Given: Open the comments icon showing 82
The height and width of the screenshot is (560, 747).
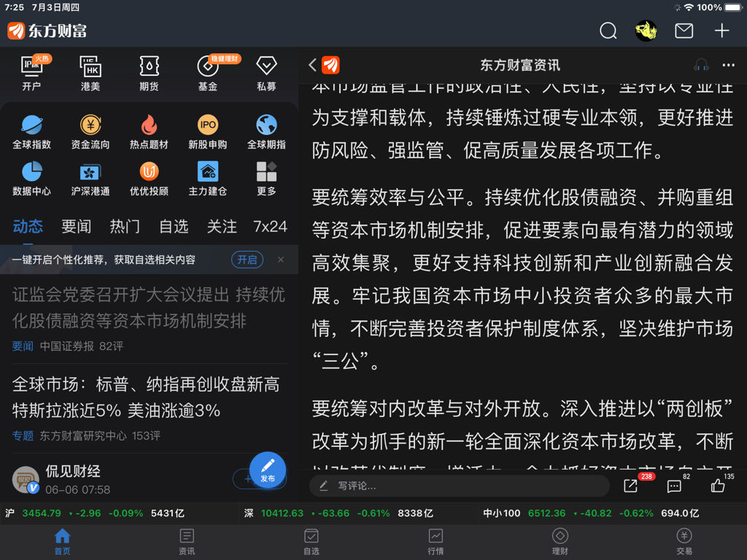Looking at the screenshot, I should 674,486.
